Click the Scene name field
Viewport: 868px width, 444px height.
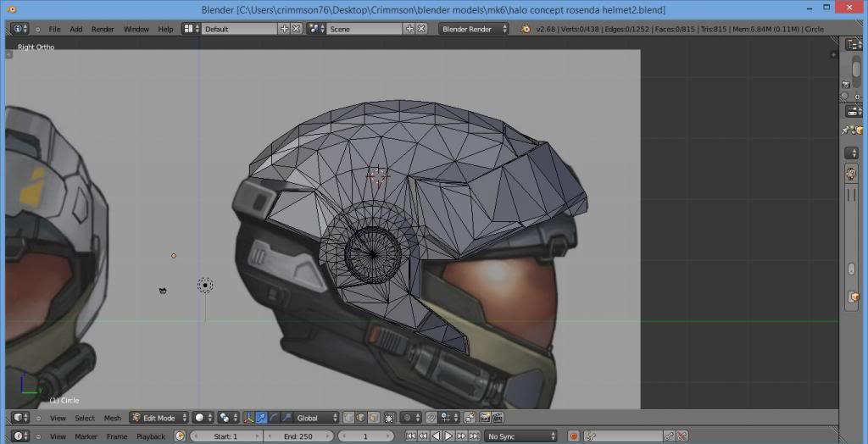tap(364, 29)
